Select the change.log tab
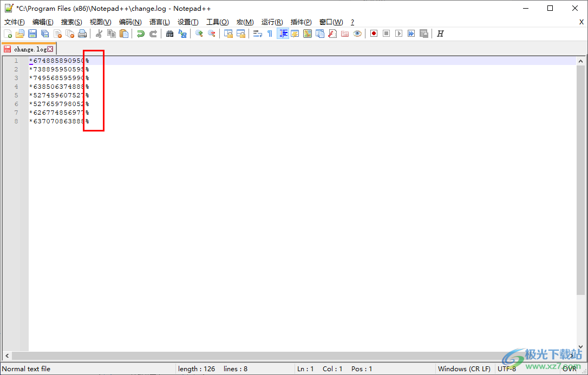Screen dimensions: 588x375 [30, 49]
